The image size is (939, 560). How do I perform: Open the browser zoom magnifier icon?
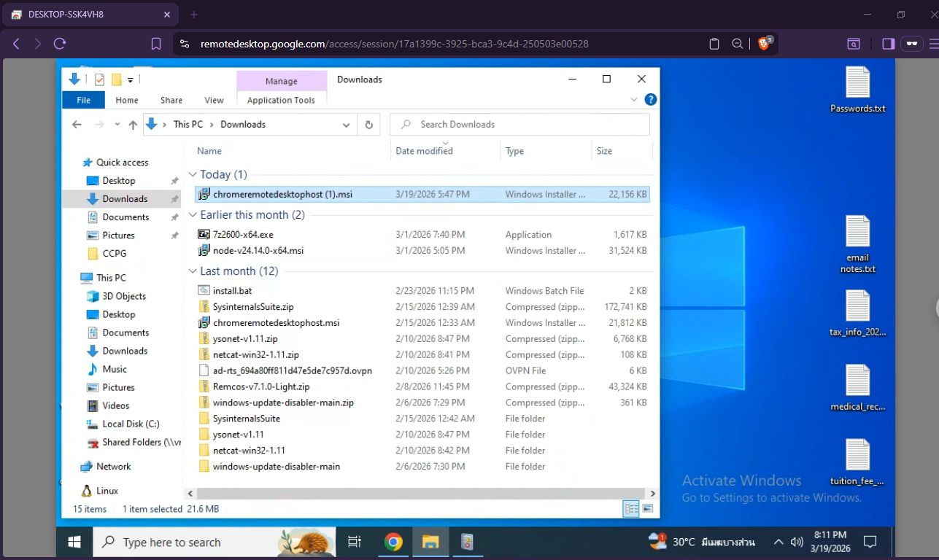pyautogui.click(x=738, y=44)
